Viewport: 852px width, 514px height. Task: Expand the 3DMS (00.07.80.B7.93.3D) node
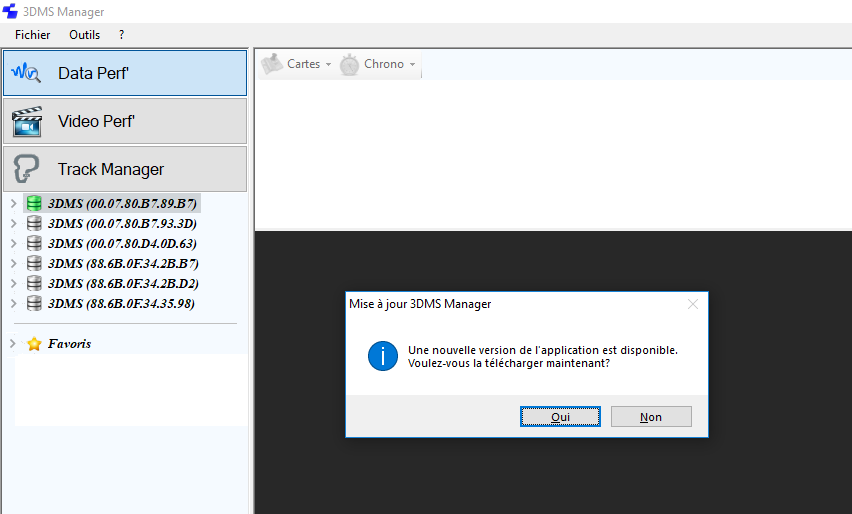[x=14, y=223]
